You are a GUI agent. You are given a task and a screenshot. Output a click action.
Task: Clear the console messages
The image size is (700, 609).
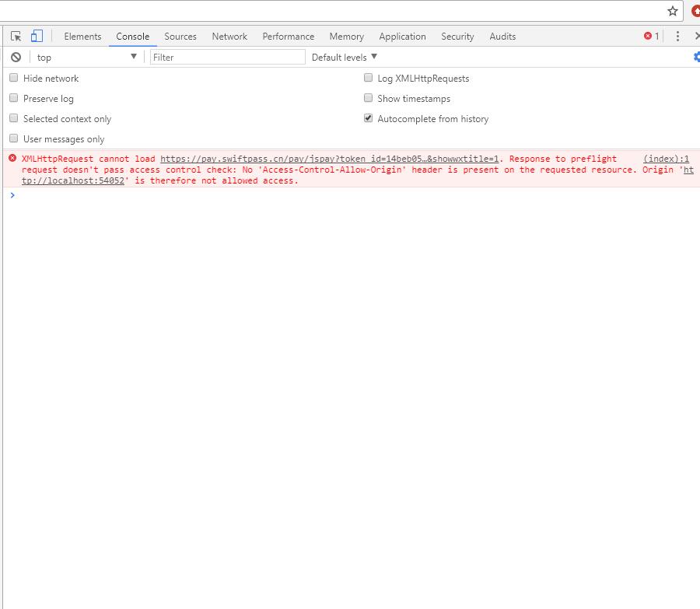pyautogui.click(x=16, y=56)
